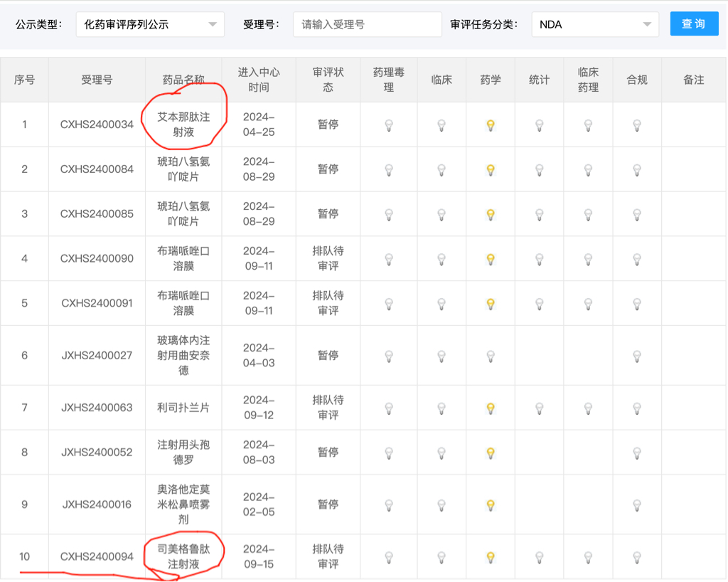Click the 合规 bulb for JXHS2400016
The width and height of the screenshot is (728, 582).
coord(637,505)
